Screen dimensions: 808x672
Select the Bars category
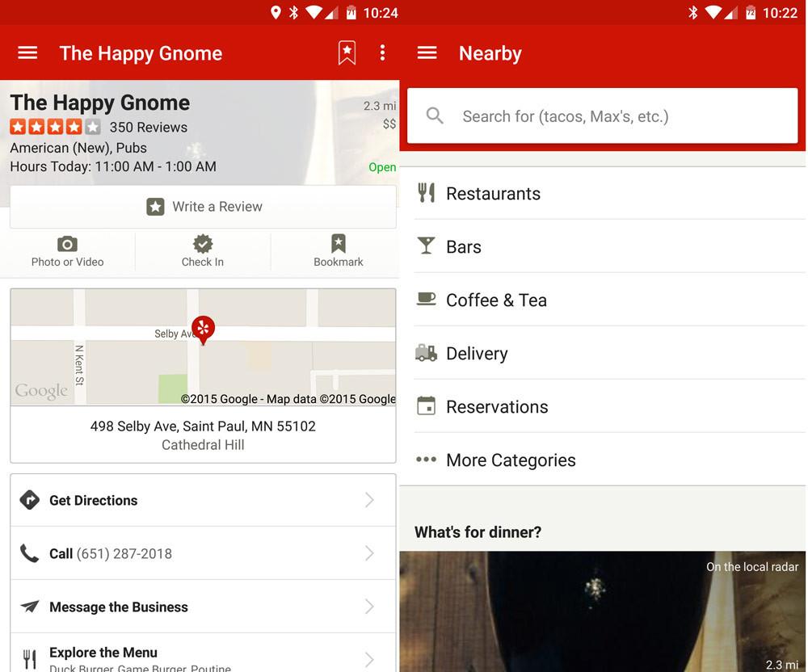[464, 247]
